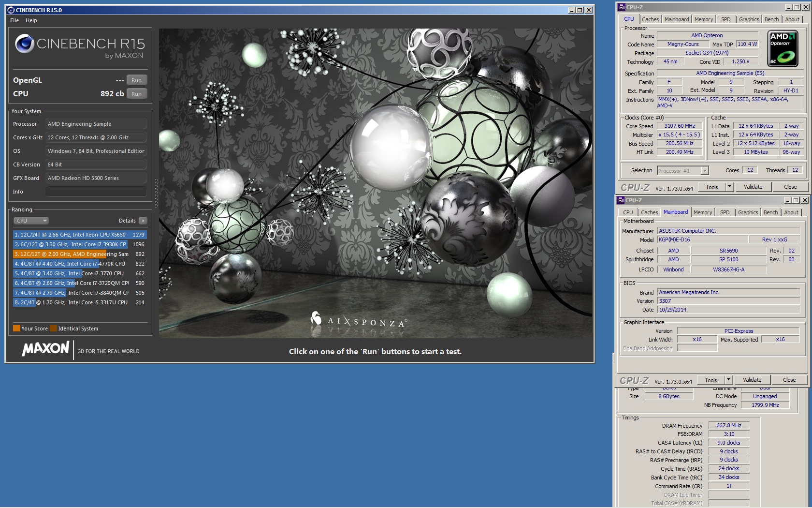Click the Cinebench title bar icon
This screenshot has height=508, width=812.
click(x=11, y=10)
